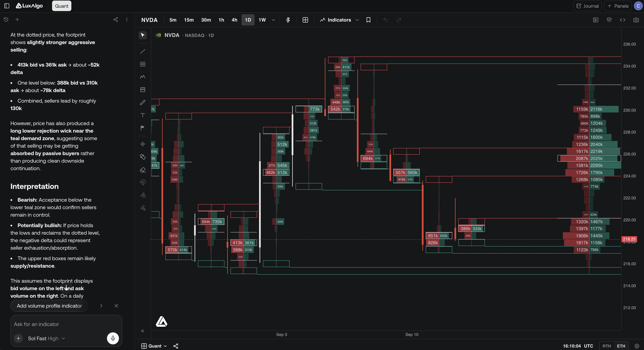Open the data window panel icon
644x350 pixels.
595,20
